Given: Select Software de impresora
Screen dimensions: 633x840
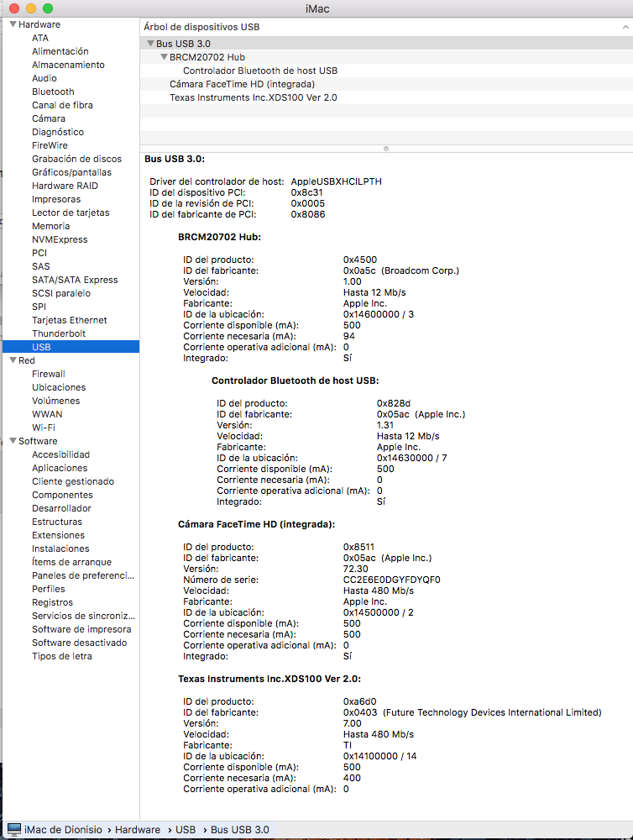Looking at the screenshot, I should [x=81, y=629].
